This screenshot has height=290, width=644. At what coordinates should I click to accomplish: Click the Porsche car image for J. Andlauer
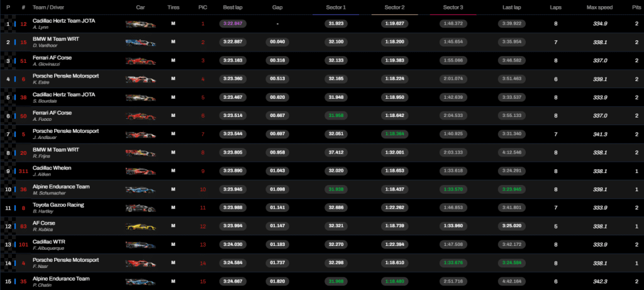[x=140, y=135]
